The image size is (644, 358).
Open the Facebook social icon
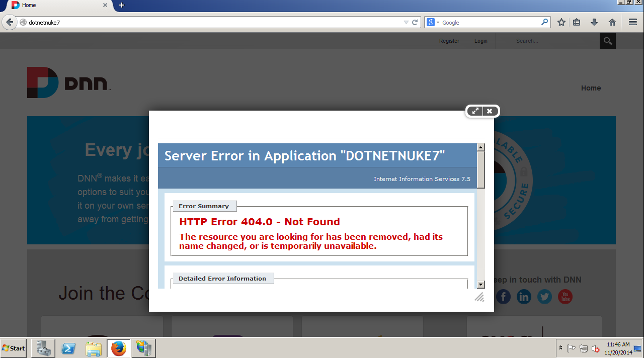[x=503, y=297]
